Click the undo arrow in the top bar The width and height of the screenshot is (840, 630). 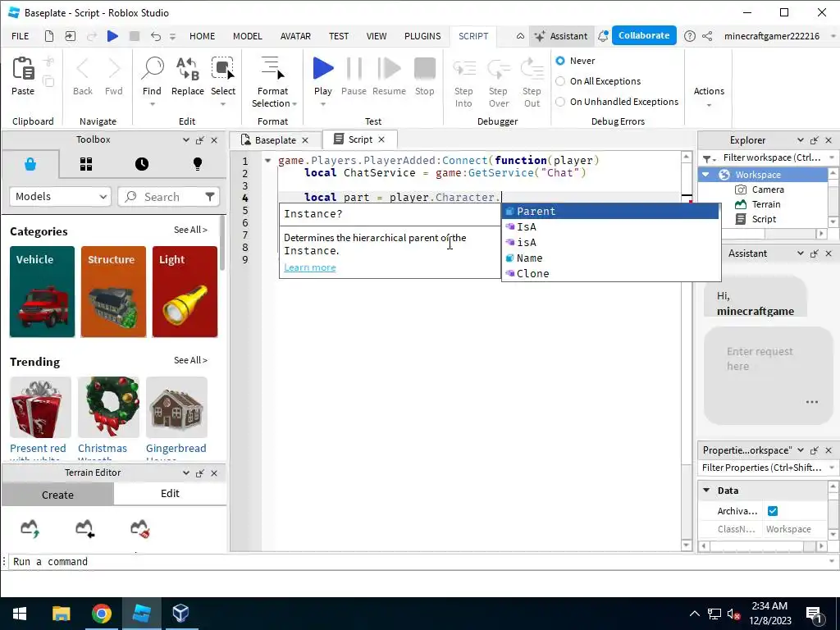pyautogui.click(x=155, y=36)
